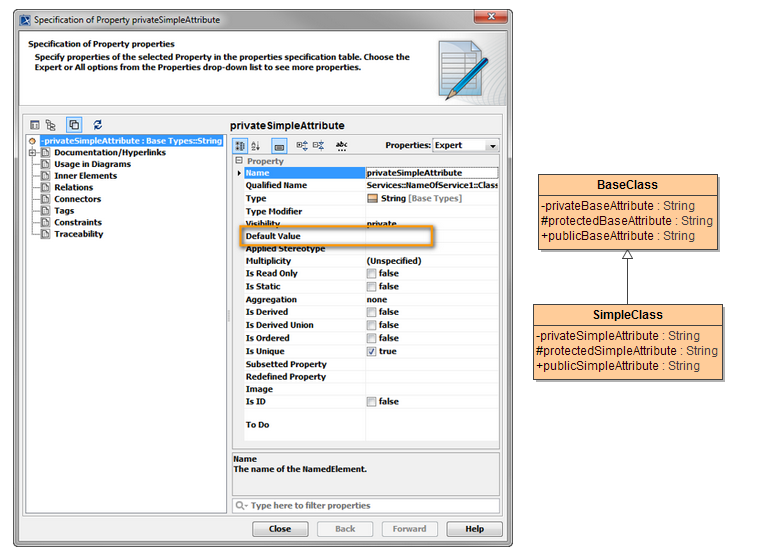Click the search magnifier in filter box

[241, 505]
